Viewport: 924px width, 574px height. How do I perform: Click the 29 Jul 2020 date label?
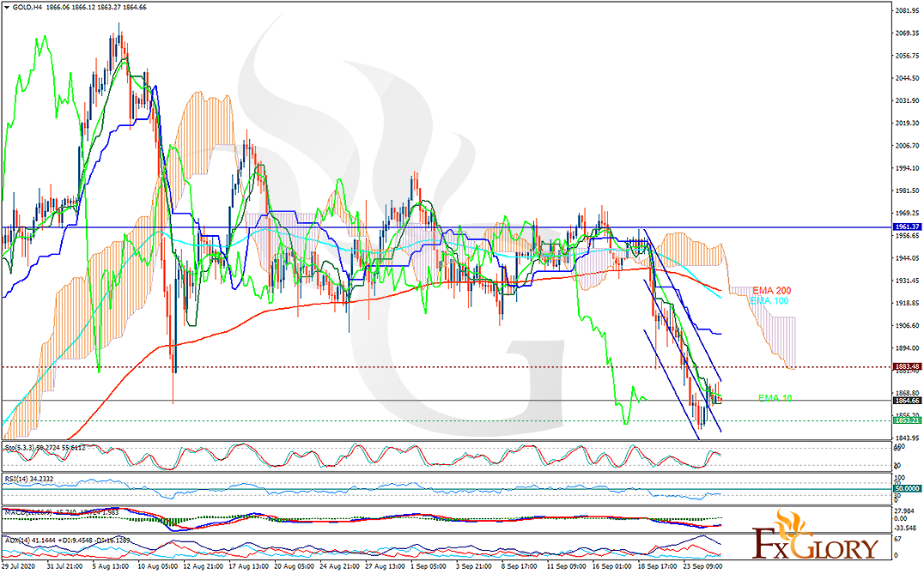pos(19,566)
